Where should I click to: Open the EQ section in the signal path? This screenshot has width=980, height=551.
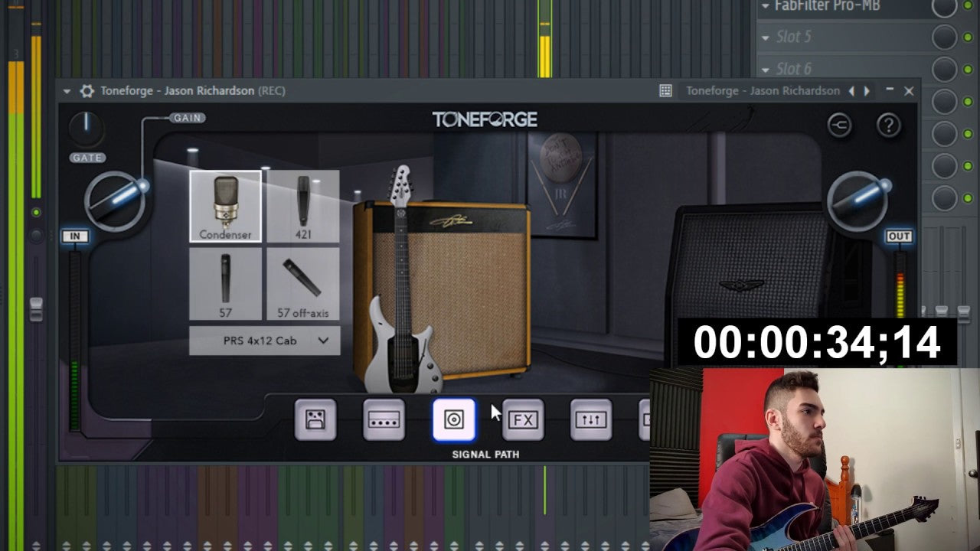click(590, 420)
